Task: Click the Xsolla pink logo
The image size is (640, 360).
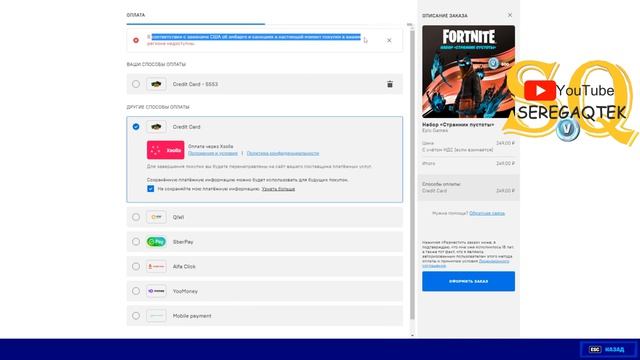Action: 165,150
